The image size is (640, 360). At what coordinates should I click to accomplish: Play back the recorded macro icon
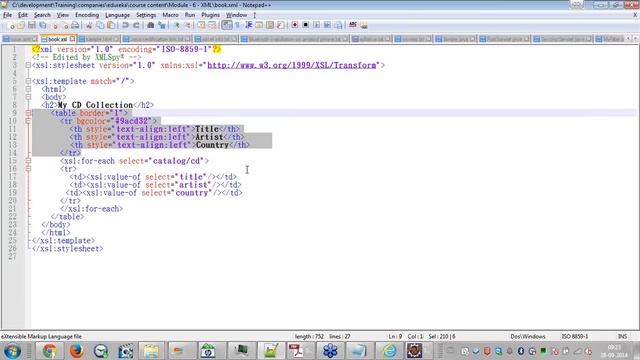[x=316, y=25]
